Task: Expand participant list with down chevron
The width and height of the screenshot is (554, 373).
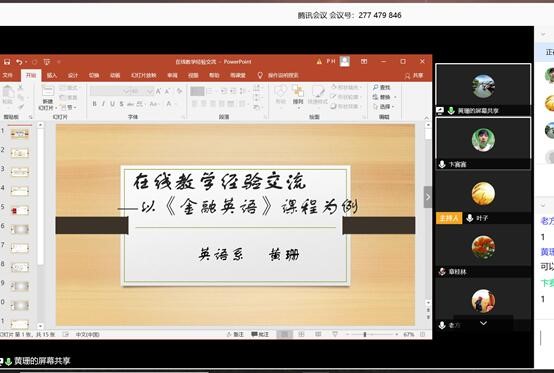Action: click(x=483, y=323)
